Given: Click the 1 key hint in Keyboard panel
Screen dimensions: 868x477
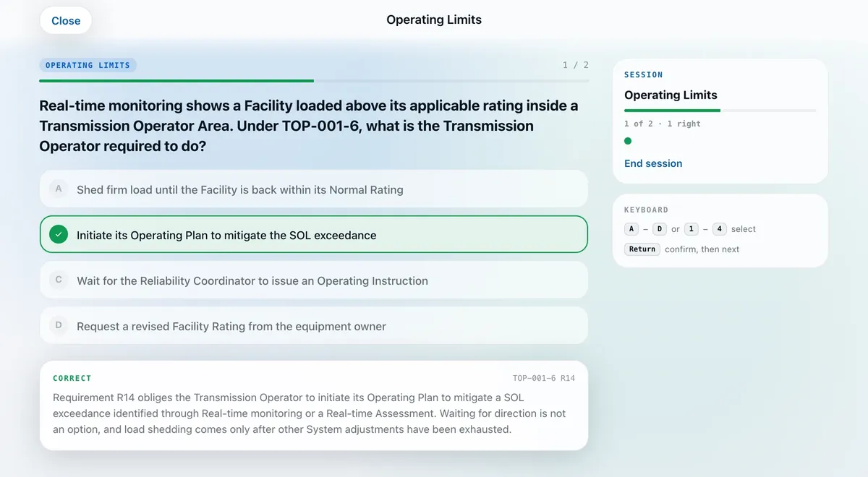Looking at the screenshot, I should coord(691,229).
